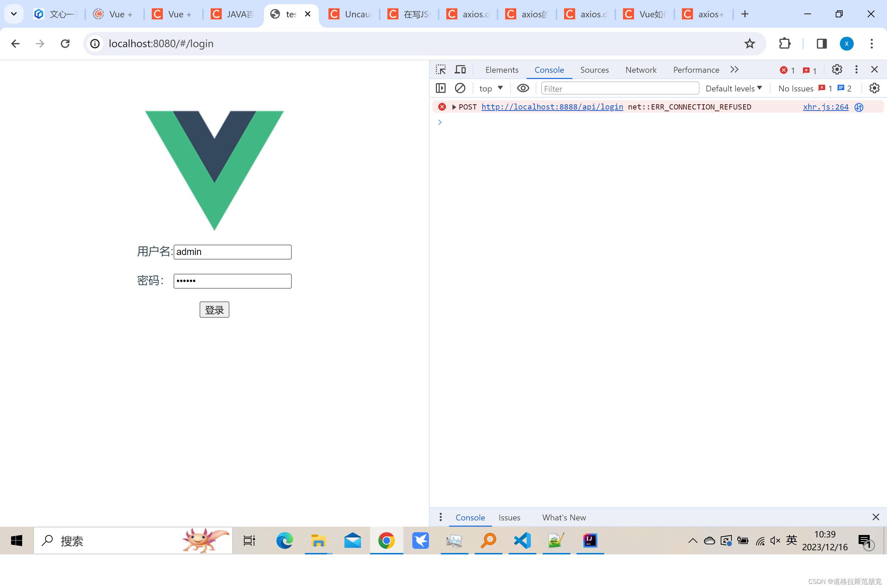Focus the console Filter field
Screen dimensions: 887x588
pyautogui.click(x=620, y=88)
